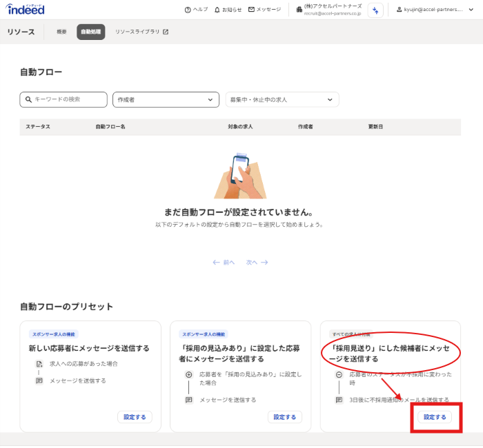Expand the 作成者 dropdown filter
Image resolution: width=483 pixels, height=448 pixels.
pyautogui.click(x=166, y=100)
